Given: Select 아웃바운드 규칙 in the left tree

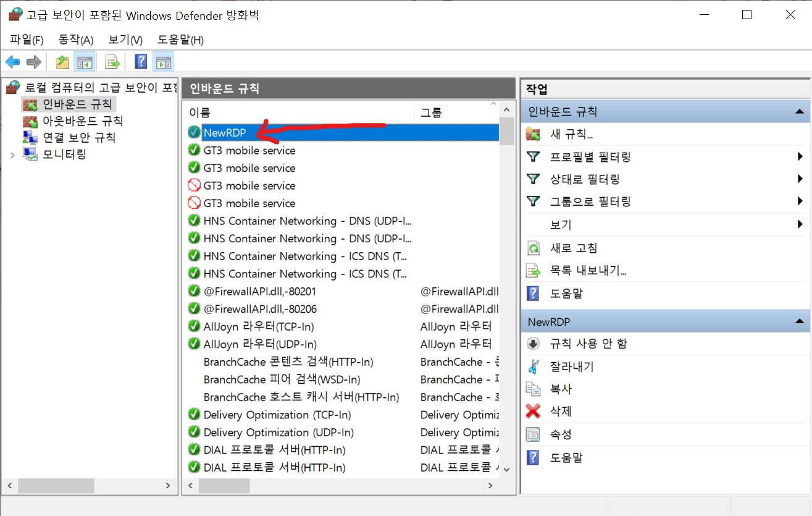Looking at the screenshot, I should click(83, 121).
